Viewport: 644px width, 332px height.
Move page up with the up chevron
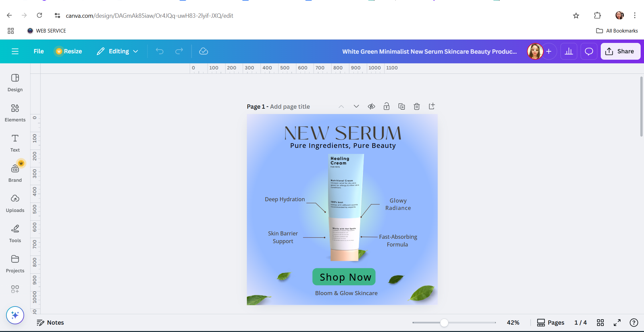(341, 107)
